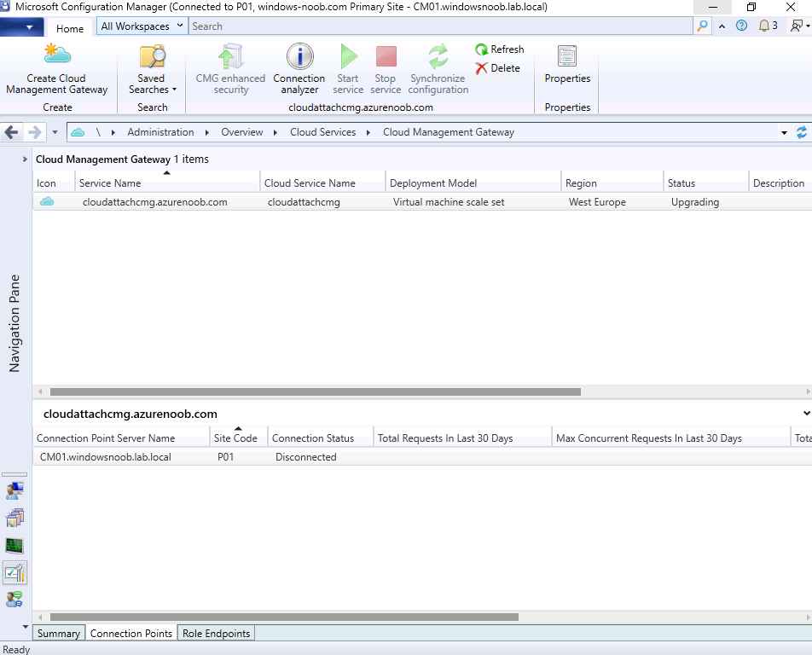This screenshot has height=655, width=812.
Task: Collapse the ribbon with the up arrow
Action: click(722, 26)
